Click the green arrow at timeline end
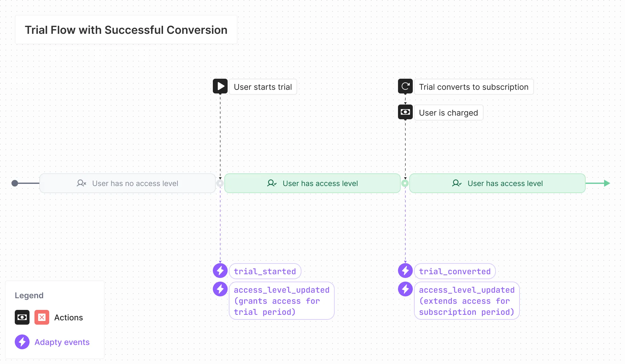Image resolution: width=625 pixels, height=364 pixels. [x=607, y=183]
